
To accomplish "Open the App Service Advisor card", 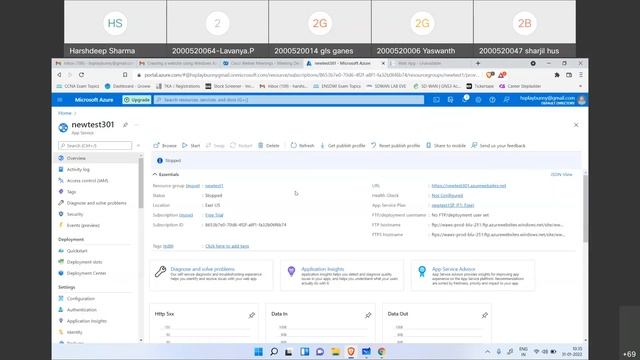I will tap(473, 275).
